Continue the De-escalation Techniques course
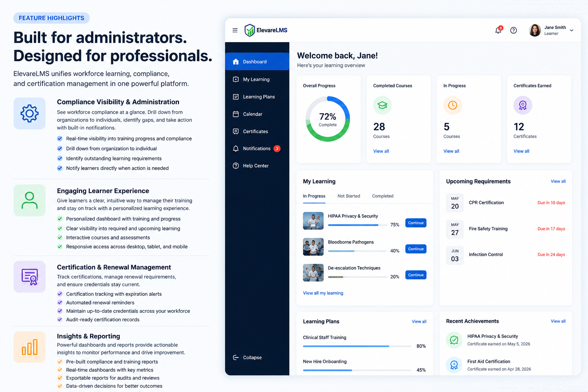The width and height of the screenshot is (588, 392). click(416, 275)
